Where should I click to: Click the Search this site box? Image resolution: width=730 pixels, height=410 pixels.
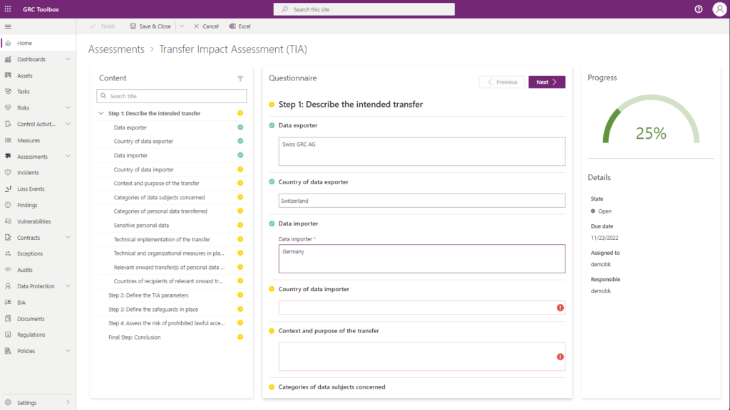pos(364,9)
